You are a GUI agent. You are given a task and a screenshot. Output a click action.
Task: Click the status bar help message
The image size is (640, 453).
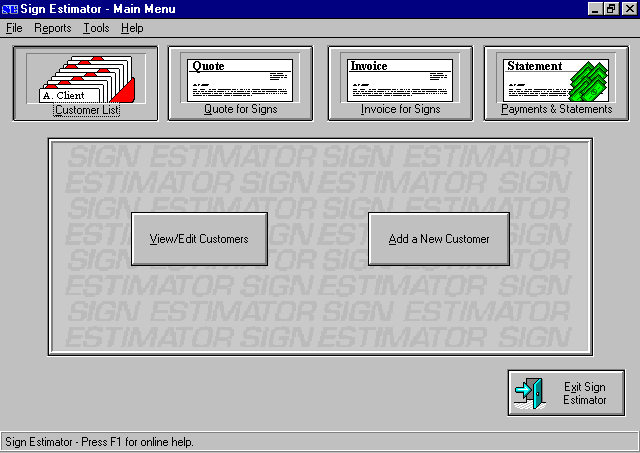[x=100, y=442]
